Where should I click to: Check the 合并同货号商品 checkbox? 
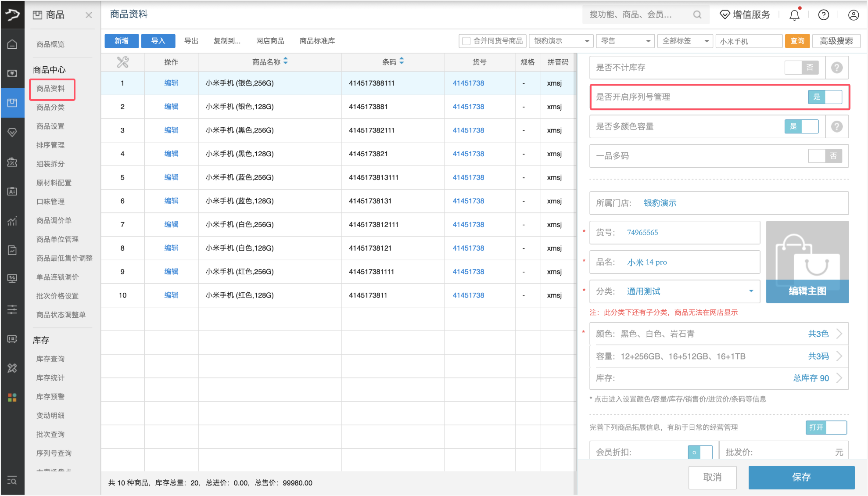click(466, 41)
